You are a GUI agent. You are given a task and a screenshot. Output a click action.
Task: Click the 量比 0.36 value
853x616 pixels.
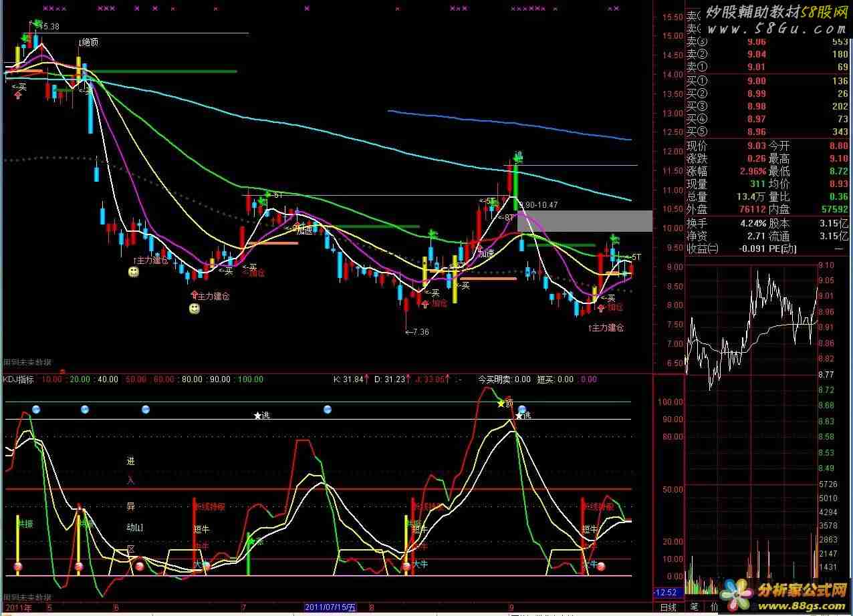(x=839, y=196)
